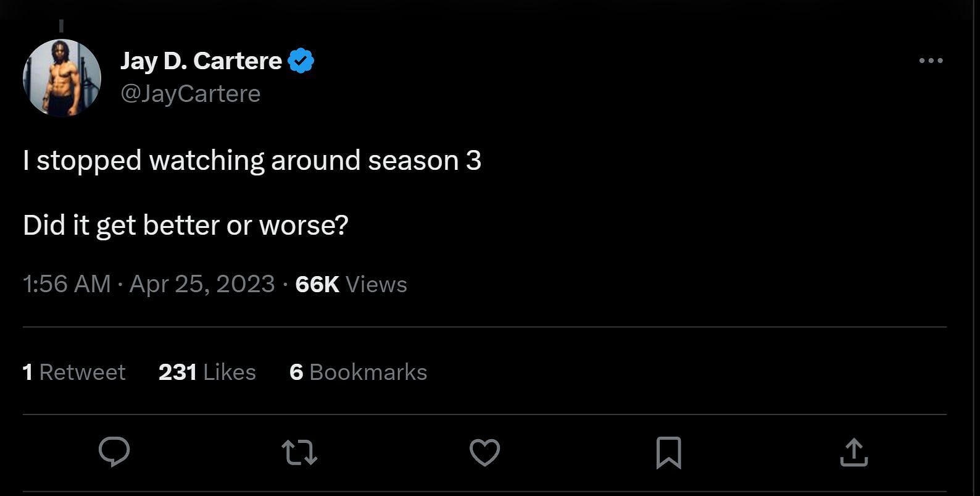This screenshot has width=980, height=496.
Task: Click the display name Jay D. Cartere
Action: tap(201, 61)
